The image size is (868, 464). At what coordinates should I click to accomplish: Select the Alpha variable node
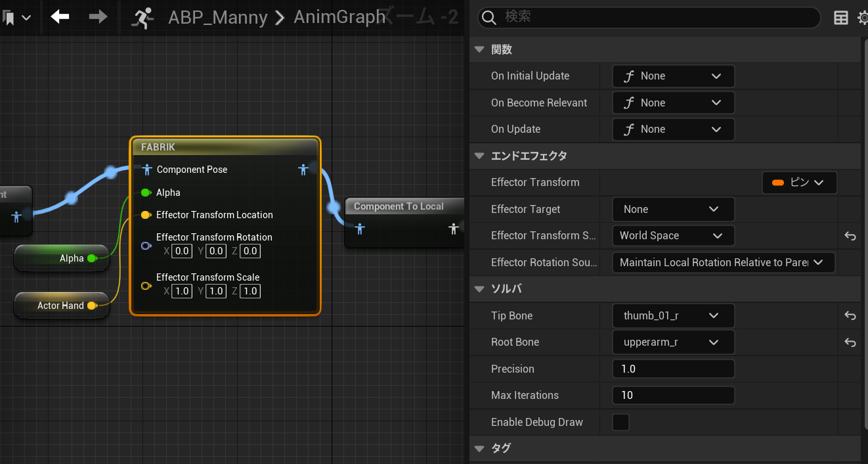tap(61, 258)
